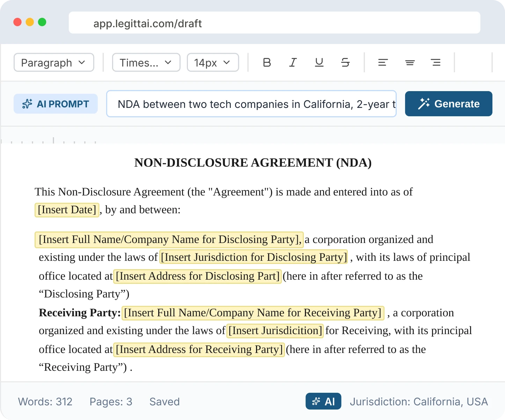Image resolution: width=505 pixels, height=420 pixels.
Task: Maximize window with green button
Action: click(42, 22)
